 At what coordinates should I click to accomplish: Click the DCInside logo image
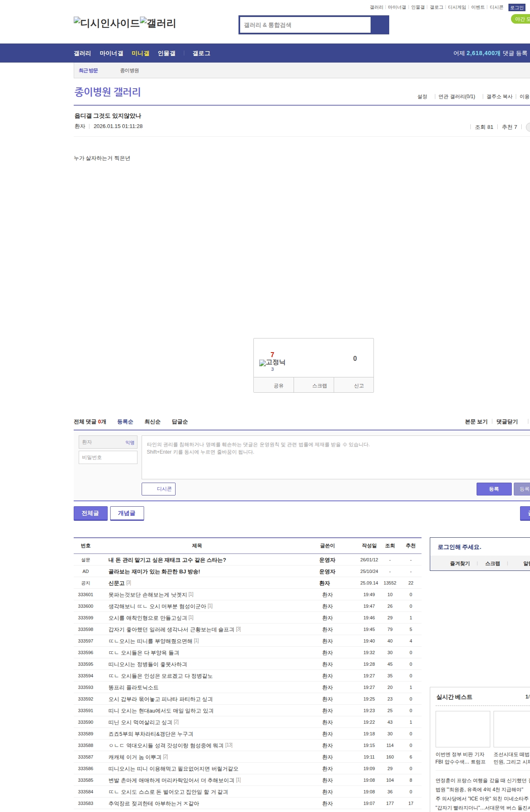pyautogui.click(x=106, y=23)
